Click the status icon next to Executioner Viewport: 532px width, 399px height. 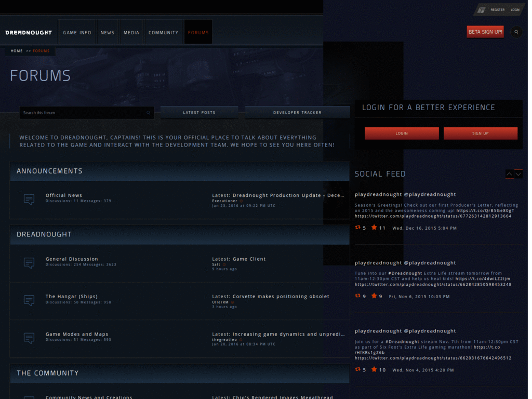coord(241,201)
